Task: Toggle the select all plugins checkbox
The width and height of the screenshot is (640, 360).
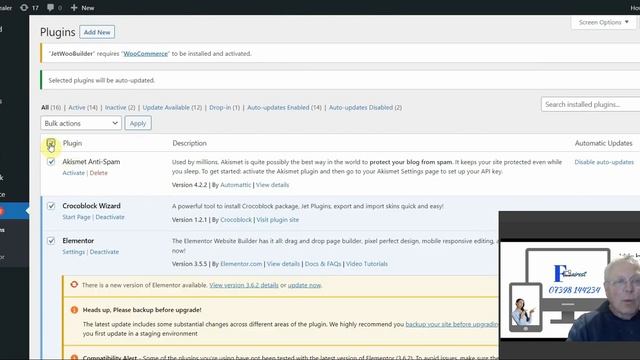Action: (x=51, y=143)
